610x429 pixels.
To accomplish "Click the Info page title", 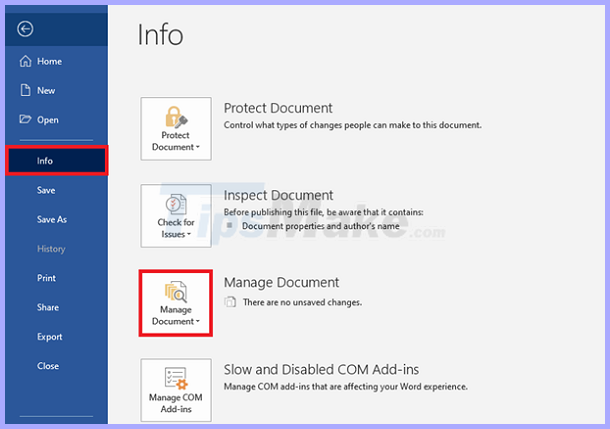I will (x=160, y=35).
